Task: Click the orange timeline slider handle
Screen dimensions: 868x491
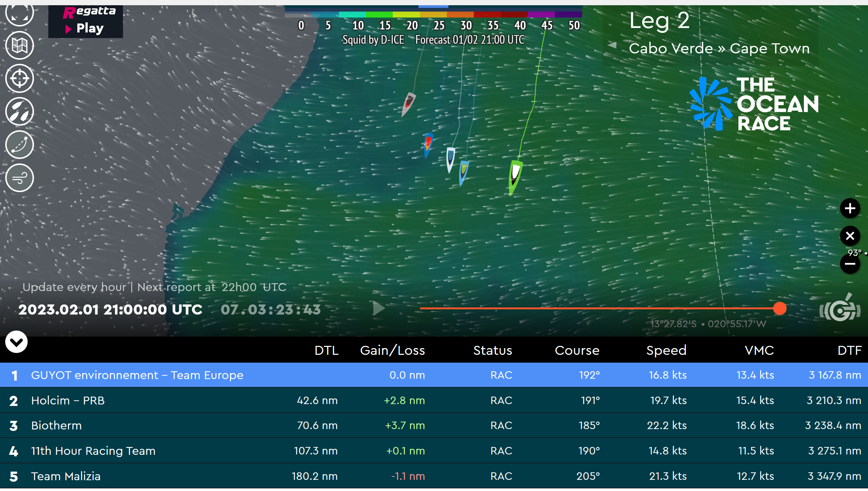Action: (x=780, y=309)
